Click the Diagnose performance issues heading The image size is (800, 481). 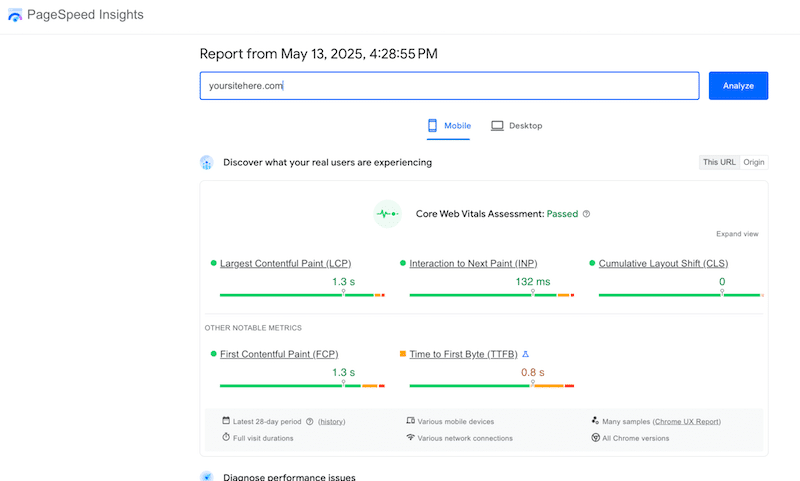289,476
